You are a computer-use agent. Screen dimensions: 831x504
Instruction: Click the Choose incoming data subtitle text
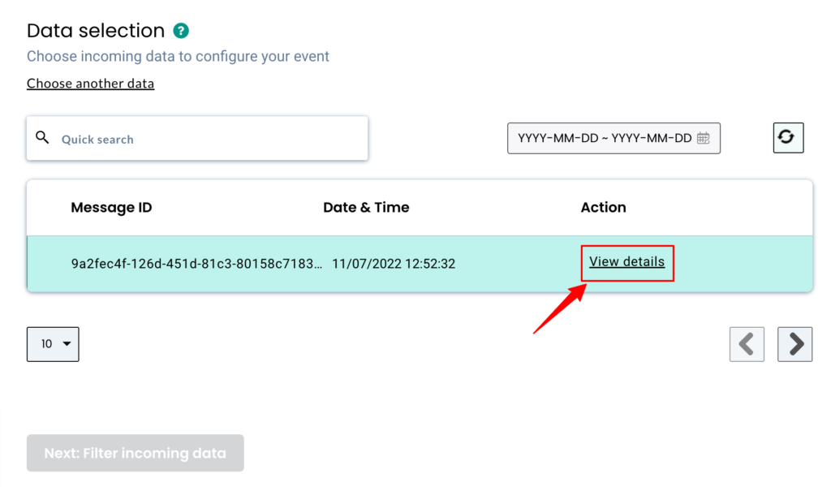pos(178,57)
